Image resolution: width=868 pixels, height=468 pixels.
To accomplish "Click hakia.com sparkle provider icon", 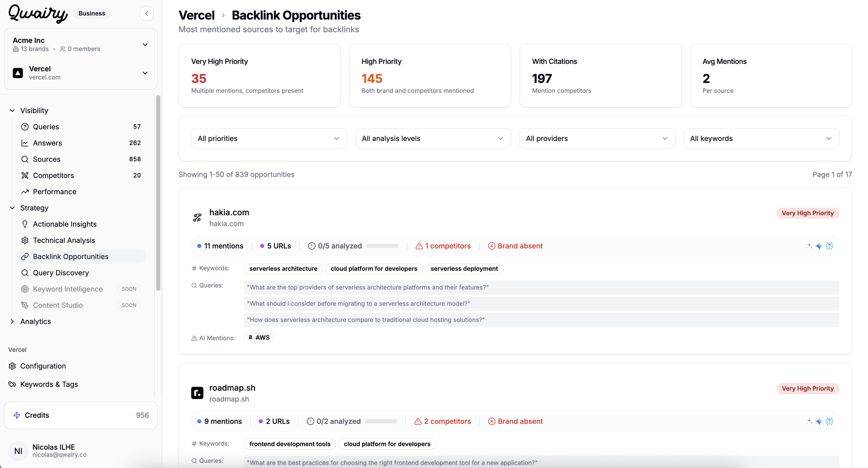I will coord(809,246).
